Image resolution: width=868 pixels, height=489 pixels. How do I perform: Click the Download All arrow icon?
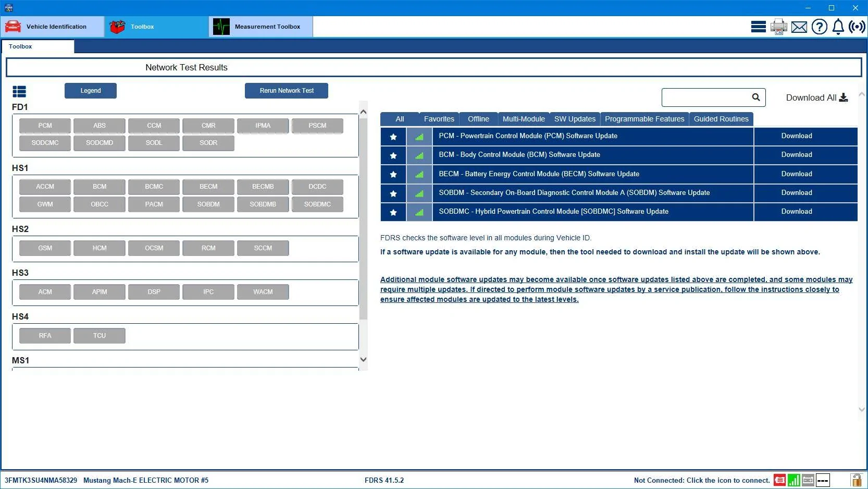pyautogui.click(x=844, y=97)
